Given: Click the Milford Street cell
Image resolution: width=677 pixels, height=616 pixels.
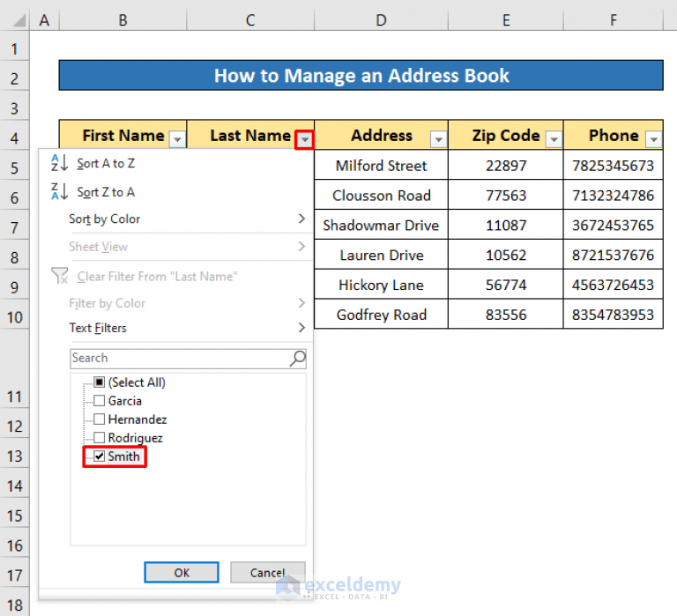Looking at the screenshot, I should point(381,166).
